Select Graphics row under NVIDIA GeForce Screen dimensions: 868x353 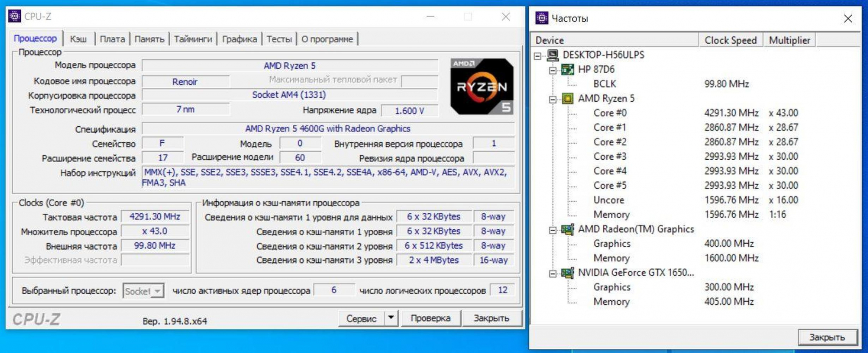tap(612, 287)
